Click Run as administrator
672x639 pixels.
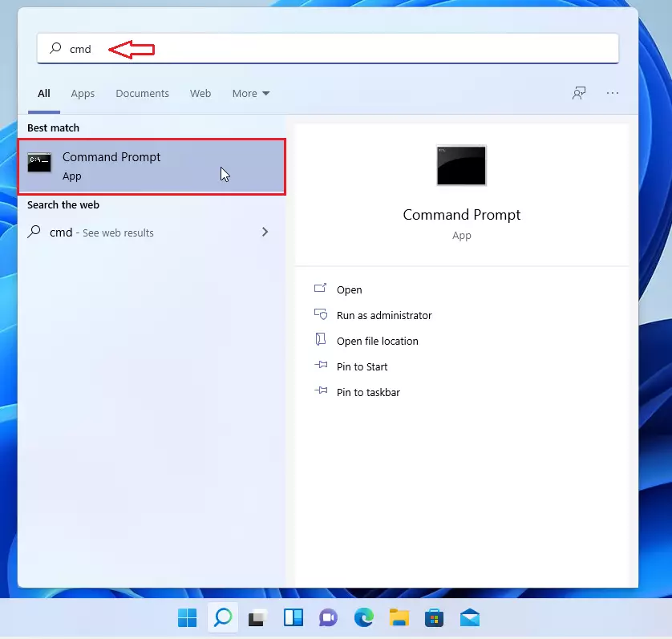click(x=384, y=315)
